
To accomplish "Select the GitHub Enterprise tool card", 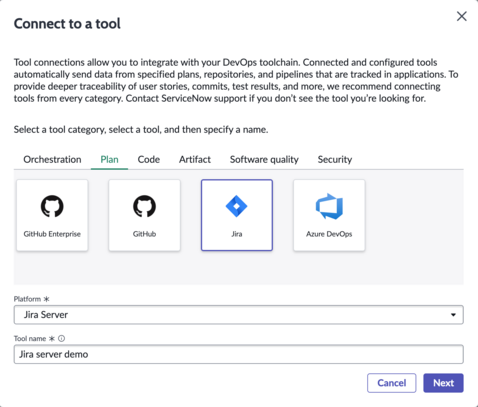I will [52, 215].
